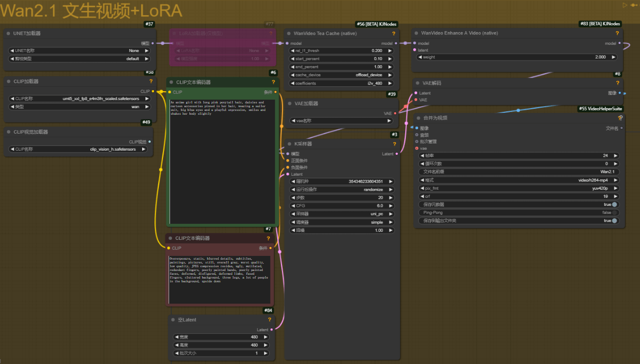Click the question mark on VAE解码 node
The image size is (640, 364).
click(617, 83)
